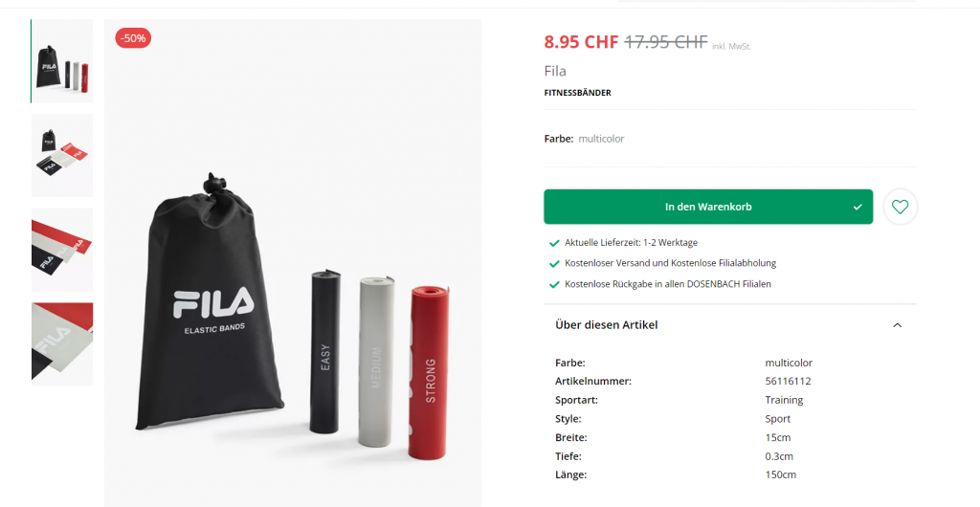Collapse the Über diesen Artikel section
This screenshot has width=980, height=507.
coord(897,325)
